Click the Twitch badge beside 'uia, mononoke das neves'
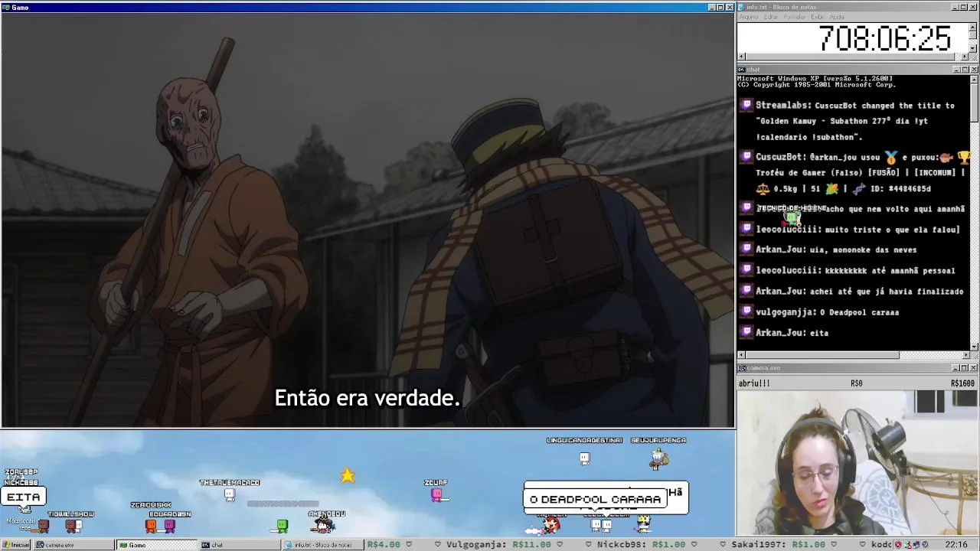 (x=747, y=249)
